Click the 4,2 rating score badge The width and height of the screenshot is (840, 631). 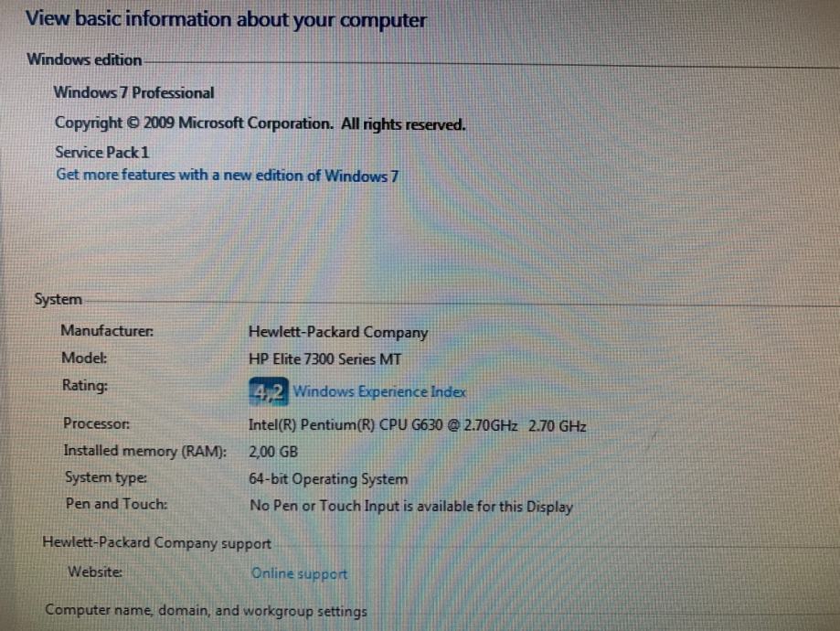pyautogui.click(x=269, y=391)
